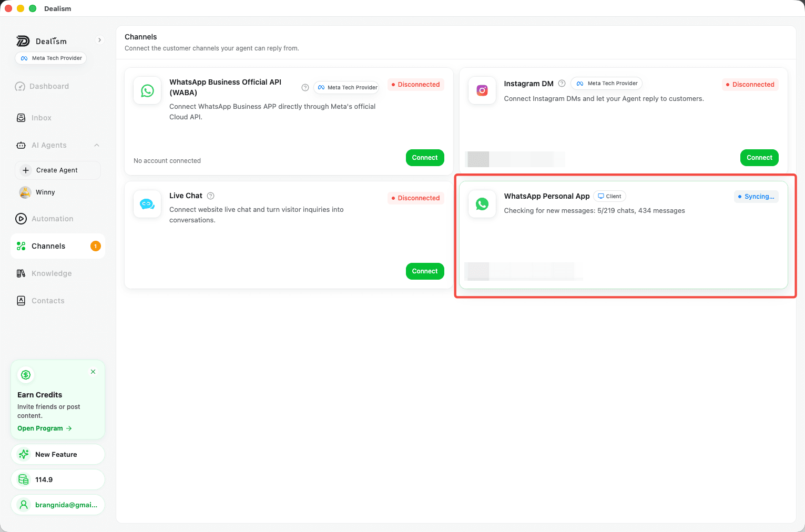Connect the Instagram DM channel
This screenshot has width=805, height=532.
[759, 158]
